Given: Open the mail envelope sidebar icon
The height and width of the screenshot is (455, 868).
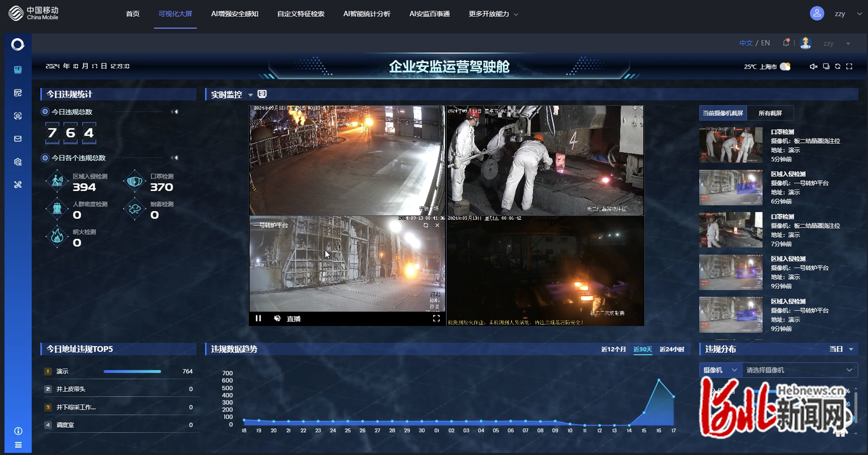Looking at the screenshot, I should tap(18, 139).
